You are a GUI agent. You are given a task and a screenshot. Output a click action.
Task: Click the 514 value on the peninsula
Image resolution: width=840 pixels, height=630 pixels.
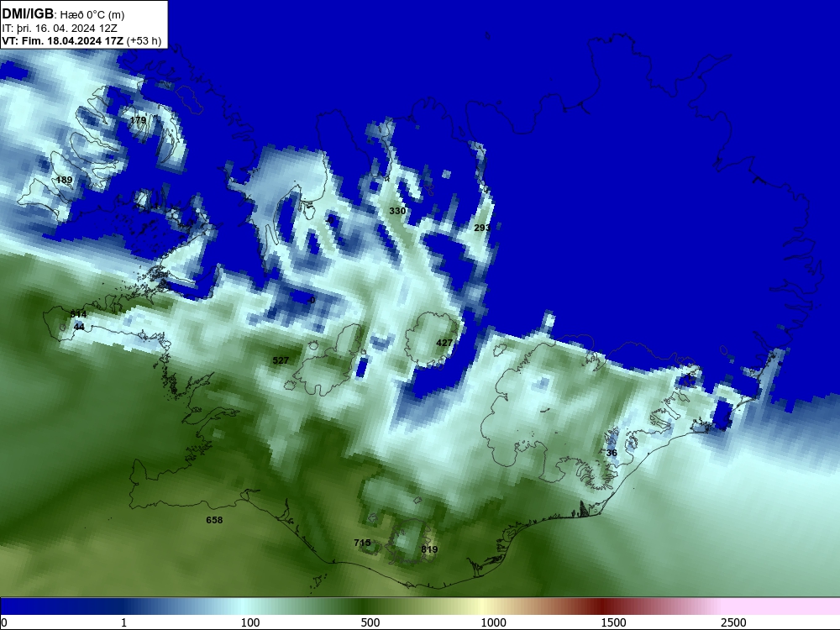pos(78,314)
